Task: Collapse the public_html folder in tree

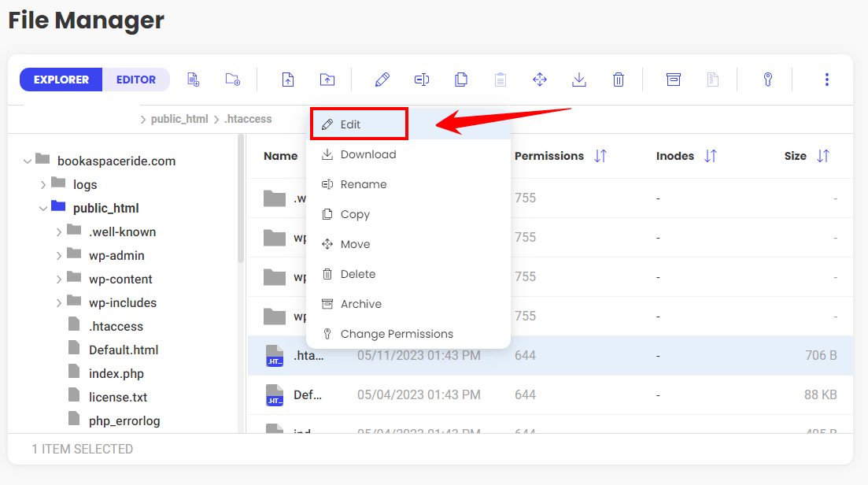Action: coord(43,209)
